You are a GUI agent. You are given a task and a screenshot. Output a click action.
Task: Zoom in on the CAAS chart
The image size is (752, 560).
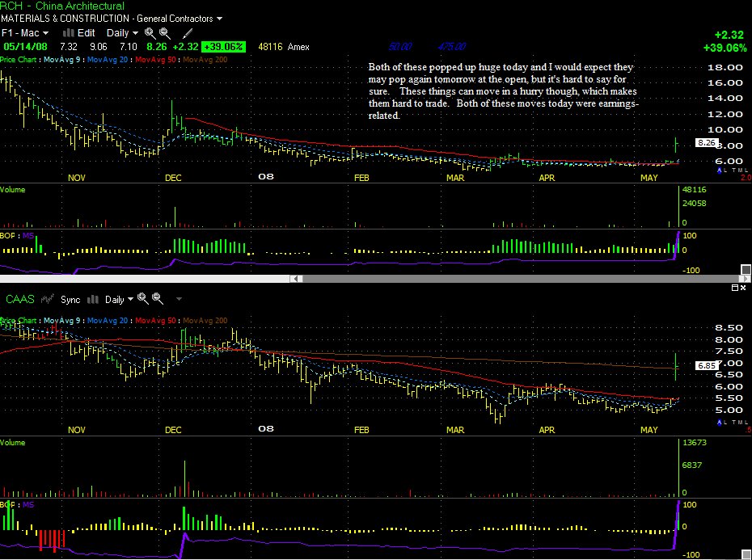(143, 299)
